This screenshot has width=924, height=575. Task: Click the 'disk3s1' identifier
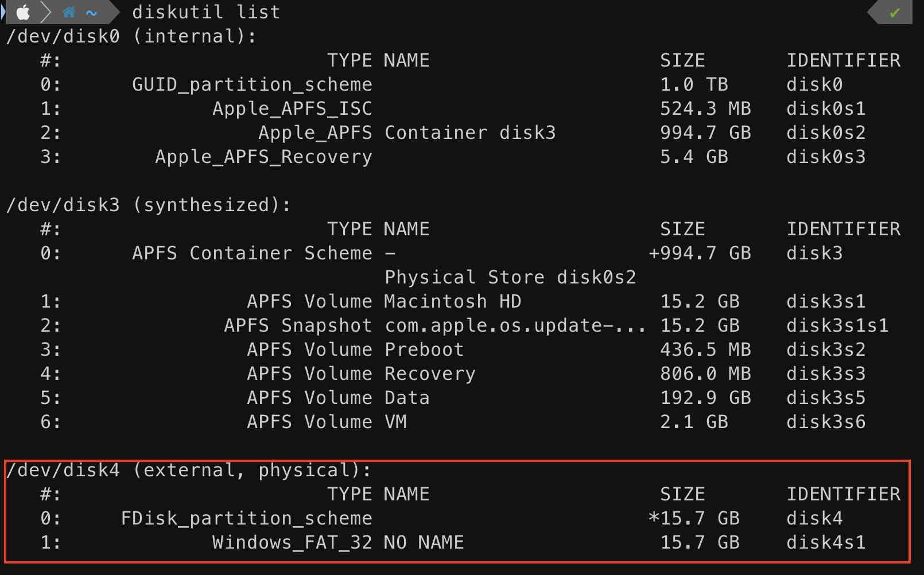tap(826, 301)
